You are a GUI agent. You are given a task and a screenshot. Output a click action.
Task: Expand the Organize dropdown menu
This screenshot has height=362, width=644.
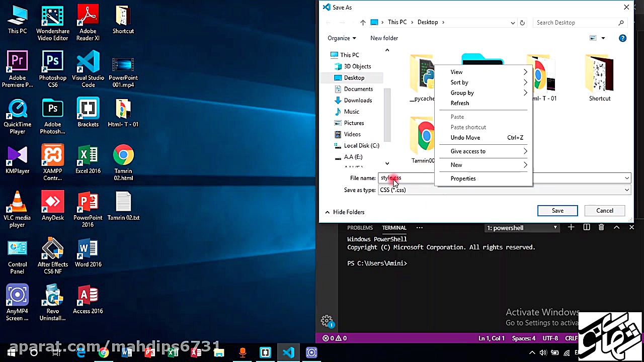(342, 38)
